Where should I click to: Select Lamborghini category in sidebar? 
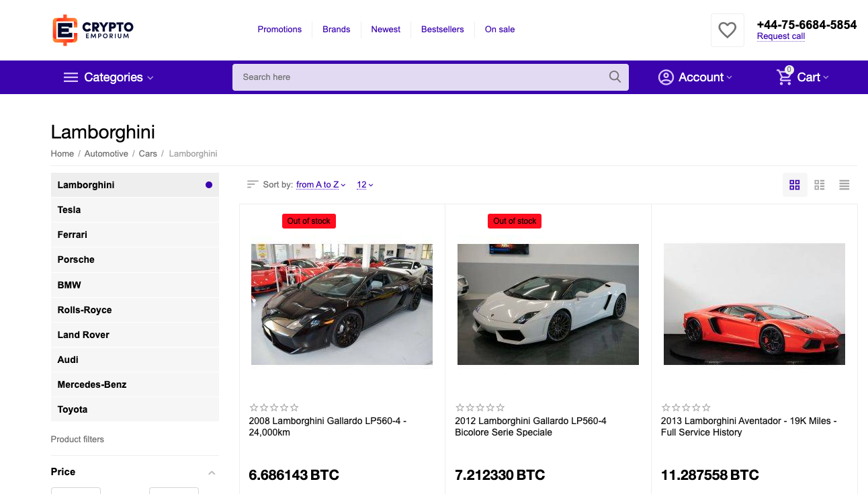click(x=135, y=185)
